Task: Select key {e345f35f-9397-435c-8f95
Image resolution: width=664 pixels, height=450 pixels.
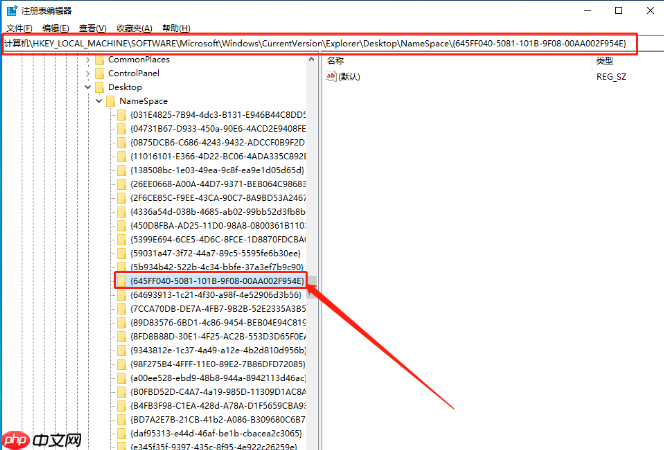Action: click(x=216, y=446)
